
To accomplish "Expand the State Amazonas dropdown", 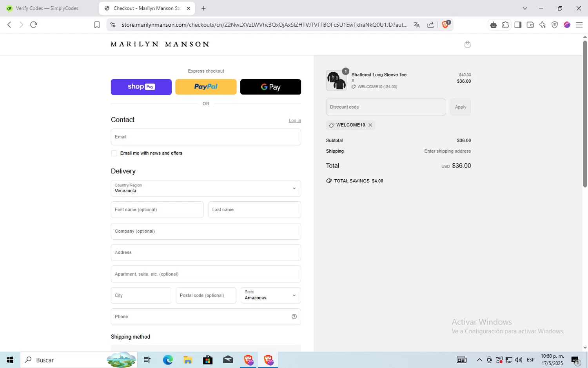I will coord(271,295).
